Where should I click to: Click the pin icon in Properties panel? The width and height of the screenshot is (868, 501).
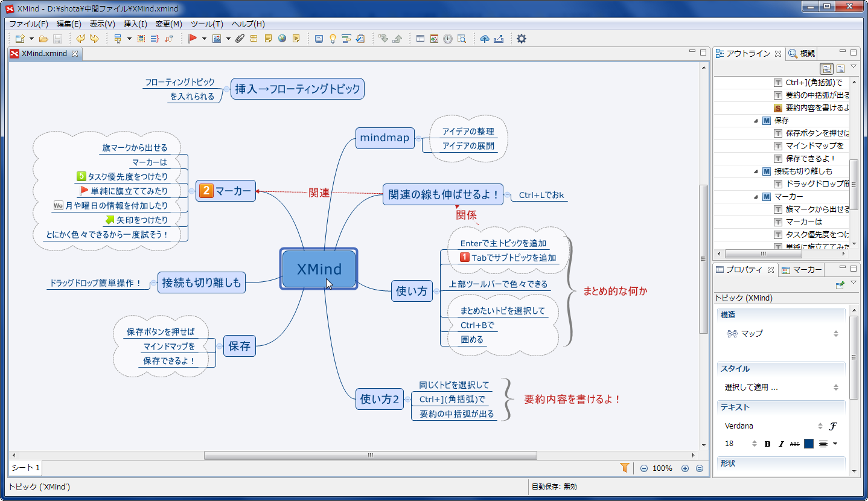(x=840, y=284)
